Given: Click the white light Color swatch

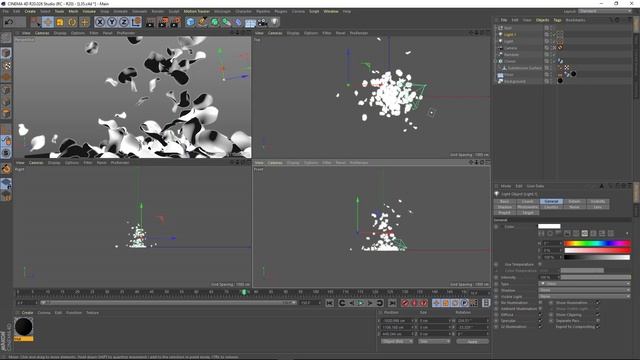Looking at the screenshot, I should click(549, 227).
